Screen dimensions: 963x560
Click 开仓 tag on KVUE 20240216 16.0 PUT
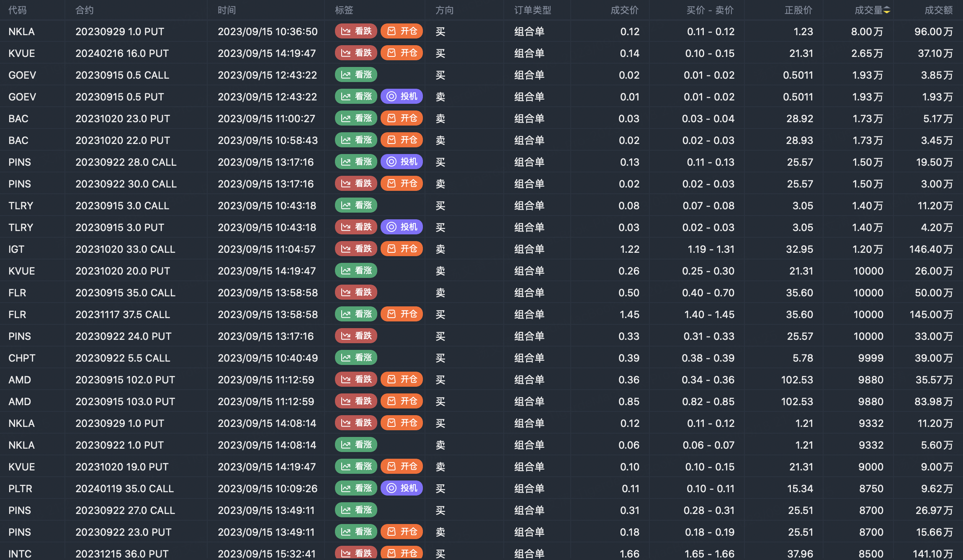point(402,53)
